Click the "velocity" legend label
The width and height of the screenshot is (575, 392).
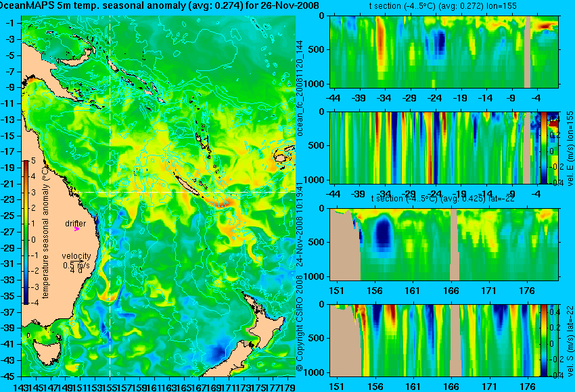click(x=76, y=256)
